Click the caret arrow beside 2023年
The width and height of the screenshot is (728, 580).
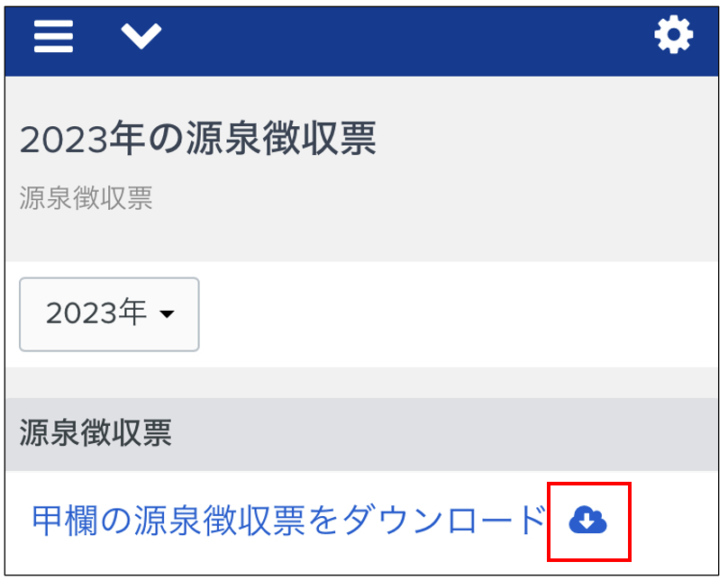[167, 314]
